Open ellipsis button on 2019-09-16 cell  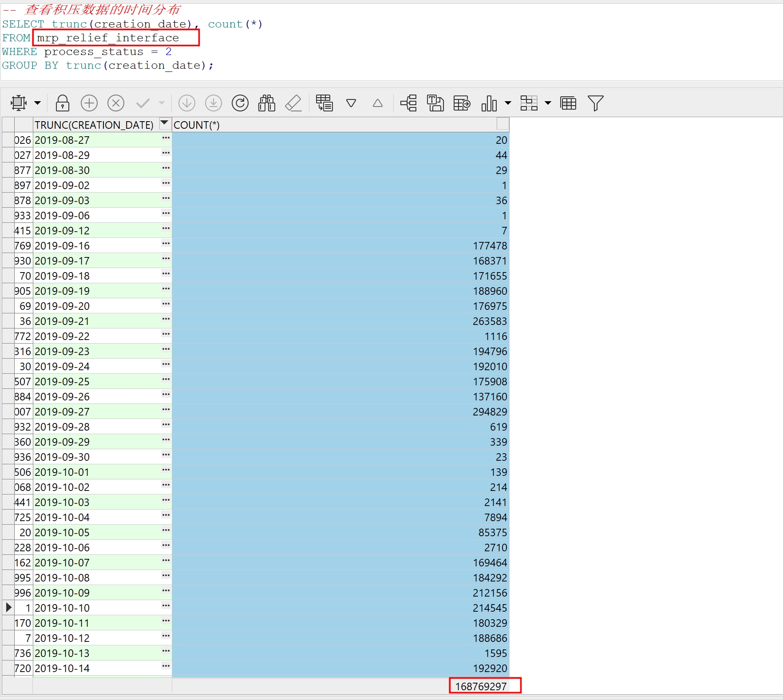(166, 244)
